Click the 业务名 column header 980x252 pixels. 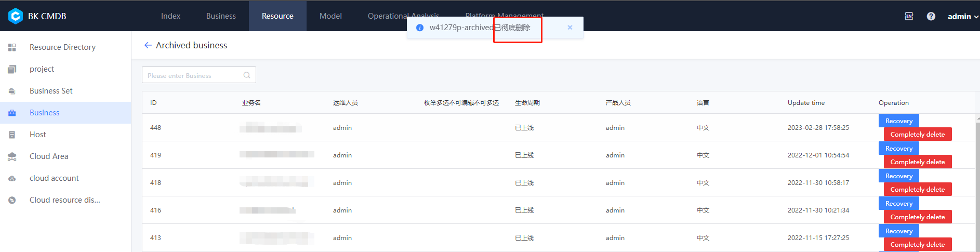[x=251, y=103]
